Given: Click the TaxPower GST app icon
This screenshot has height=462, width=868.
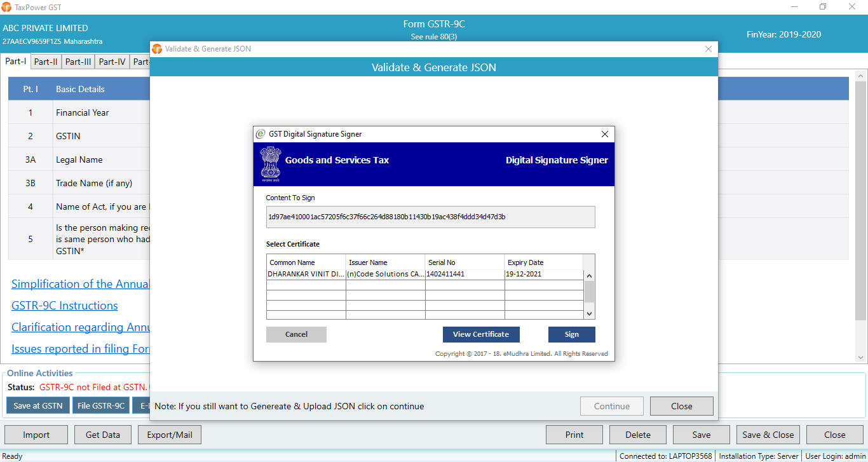Looking at the screenshot, I should point(6,7).
